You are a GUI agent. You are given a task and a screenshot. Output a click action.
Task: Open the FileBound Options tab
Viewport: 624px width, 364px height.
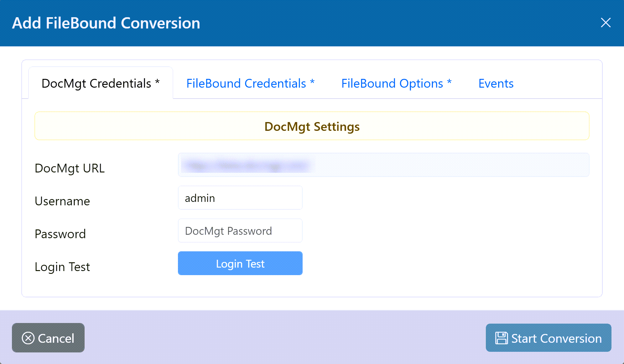[396, 84]
